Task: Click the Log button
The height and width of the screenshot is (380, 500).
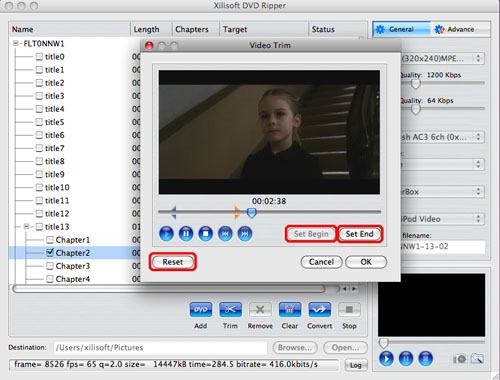Action: (355, 365)
